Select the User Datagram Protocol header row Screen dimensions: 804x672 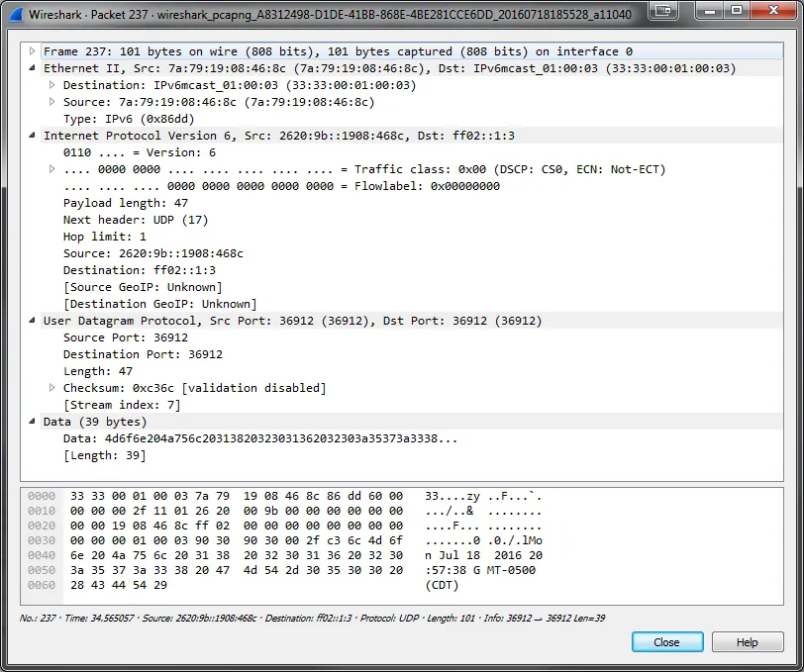412,321
